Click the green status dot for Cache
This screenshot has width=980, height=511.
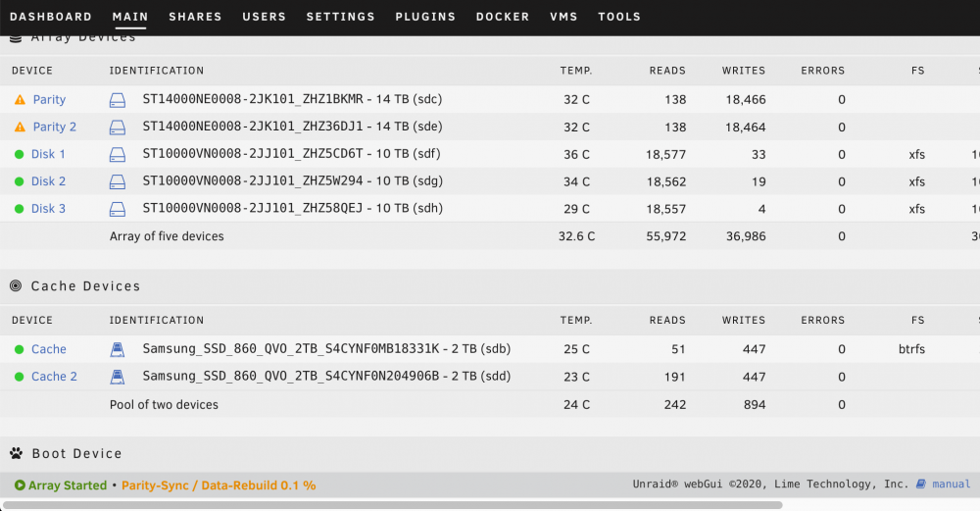point(19,349)
